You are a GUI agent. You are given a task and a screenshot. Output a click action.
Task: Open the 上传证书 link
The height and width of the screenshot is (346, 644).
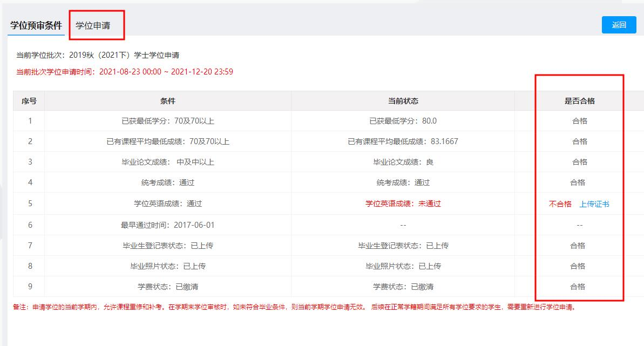tap(594, 204)
